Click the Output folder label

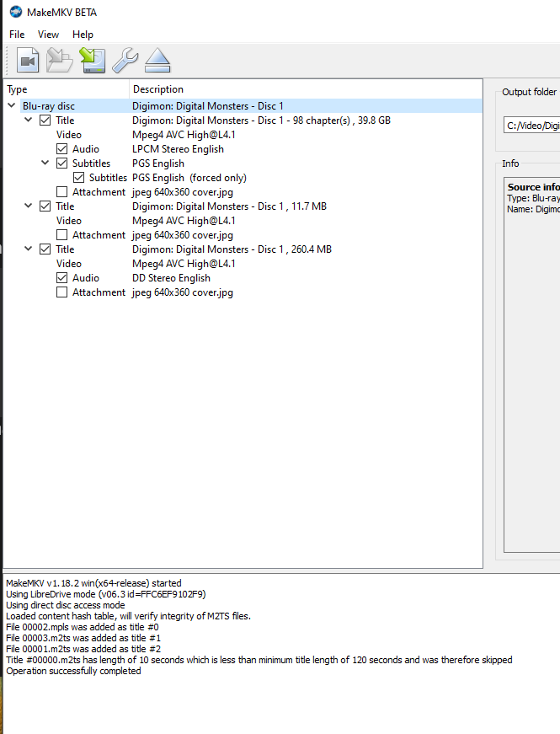[529, 92]
